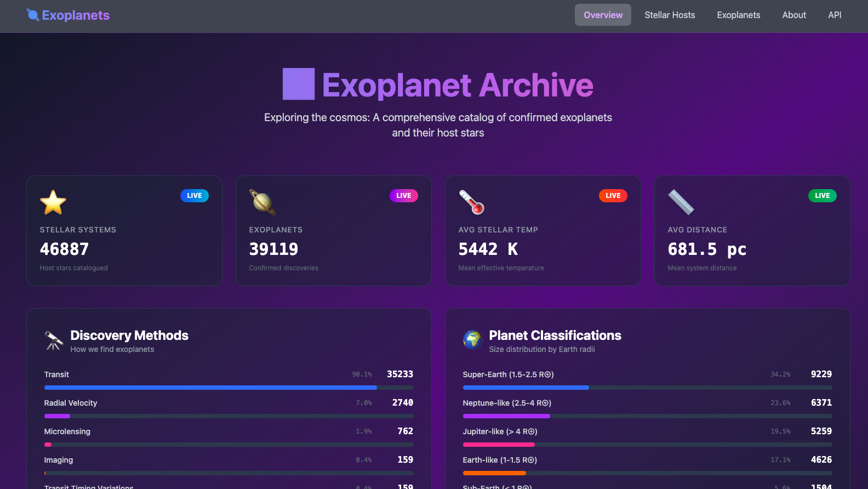Click the ringed planet icon on Exoplanets card
The width and height of the screenshot is (868, 489).
(x=262, y=202)
